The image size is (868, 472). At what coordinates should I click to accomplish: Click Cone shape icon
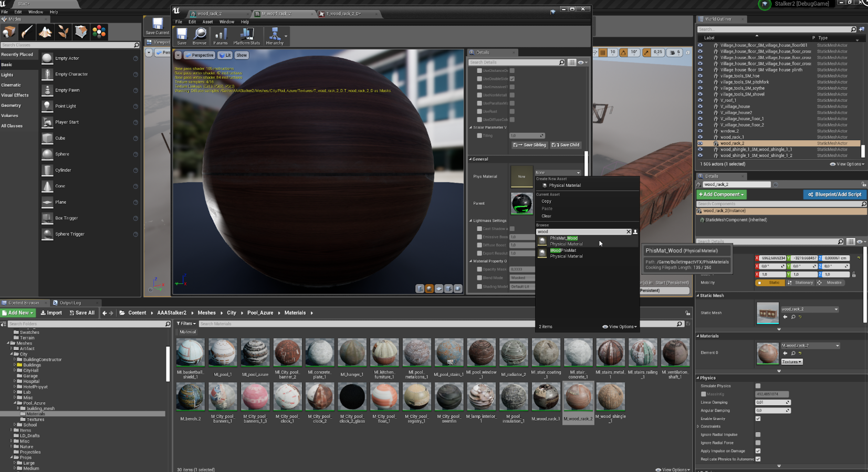(47, 186)
